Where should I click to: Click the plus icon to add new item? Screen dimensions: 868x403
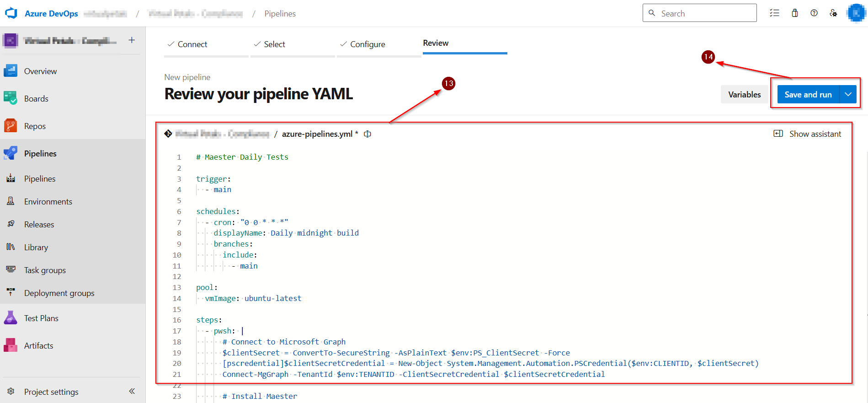pyautogui.click(x=132, y=40)
